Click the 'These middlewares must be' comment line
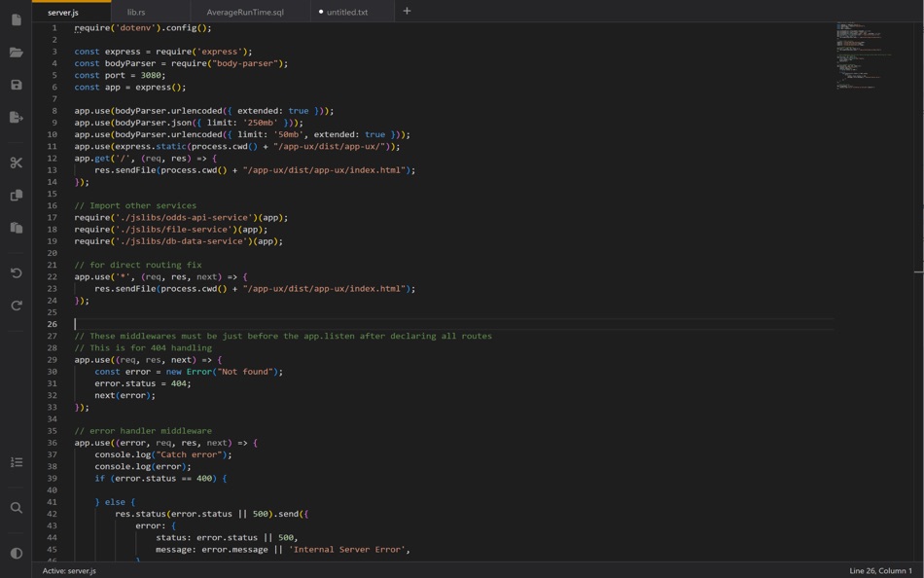The image size is (924, 578). (283, 336)
